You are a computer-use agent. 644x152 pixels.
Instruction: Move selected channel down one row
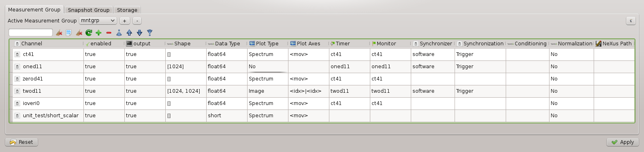coord(140,33)
